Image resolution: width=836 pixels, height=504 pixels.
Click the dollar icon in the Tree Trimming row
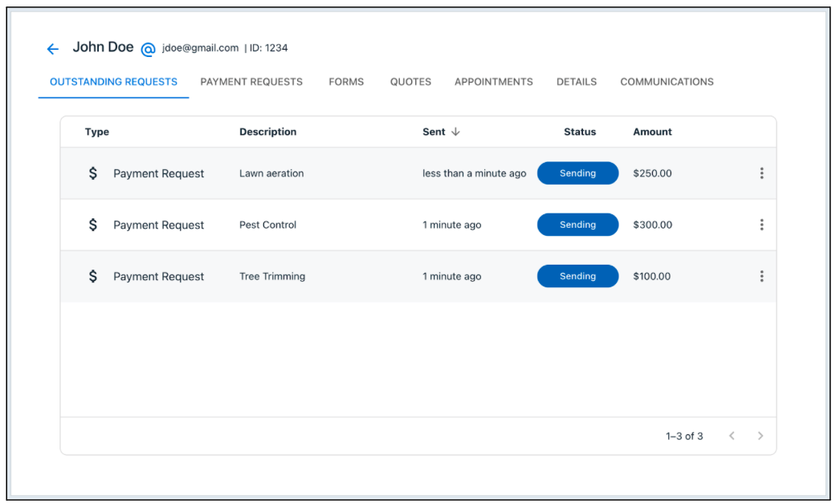point(93,276)
